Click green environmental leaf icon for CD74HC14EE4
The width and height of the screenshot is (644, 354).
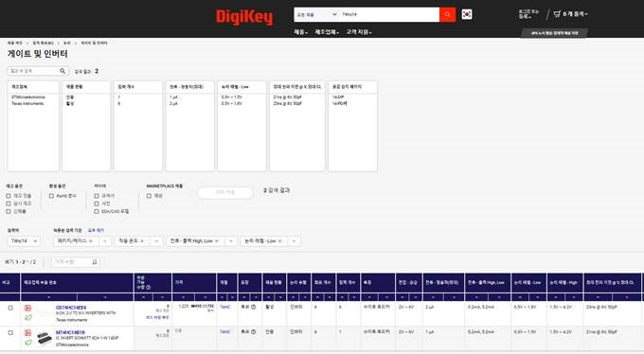[x=27, y=317]
